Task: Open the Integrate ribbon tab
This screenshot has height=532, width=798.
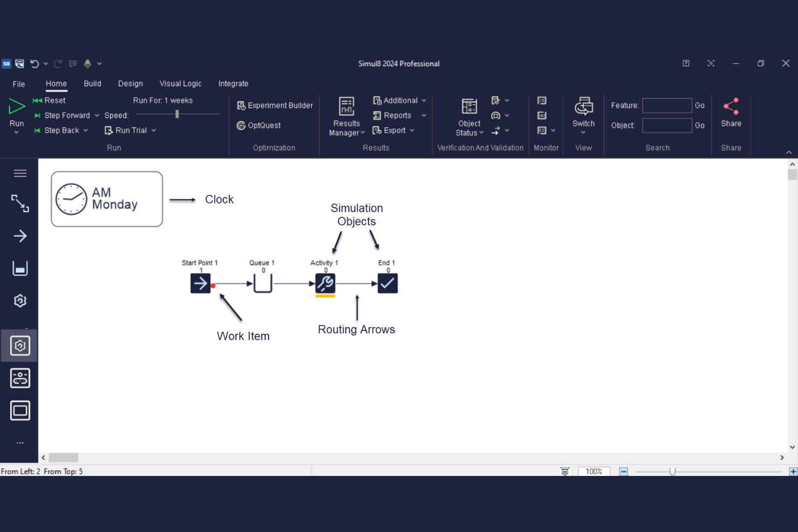Action: coord(233,84)
